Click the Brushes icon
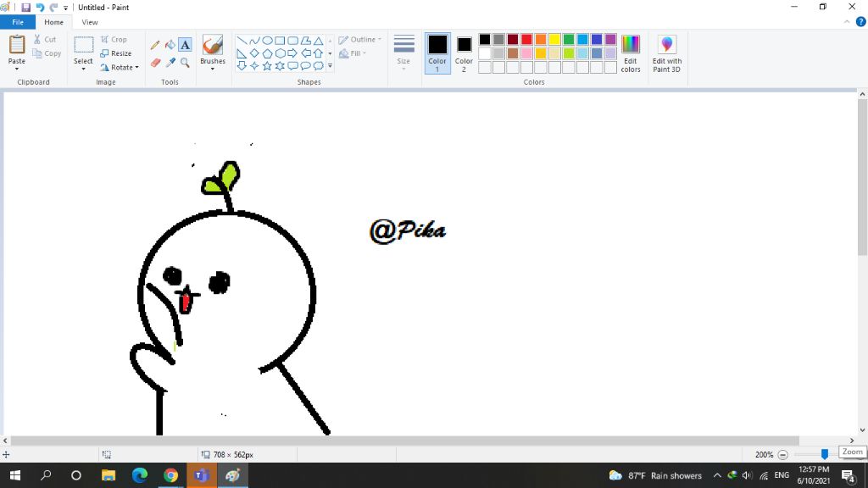The height and width of the screenshot is (488, 868). click(213, 45)
